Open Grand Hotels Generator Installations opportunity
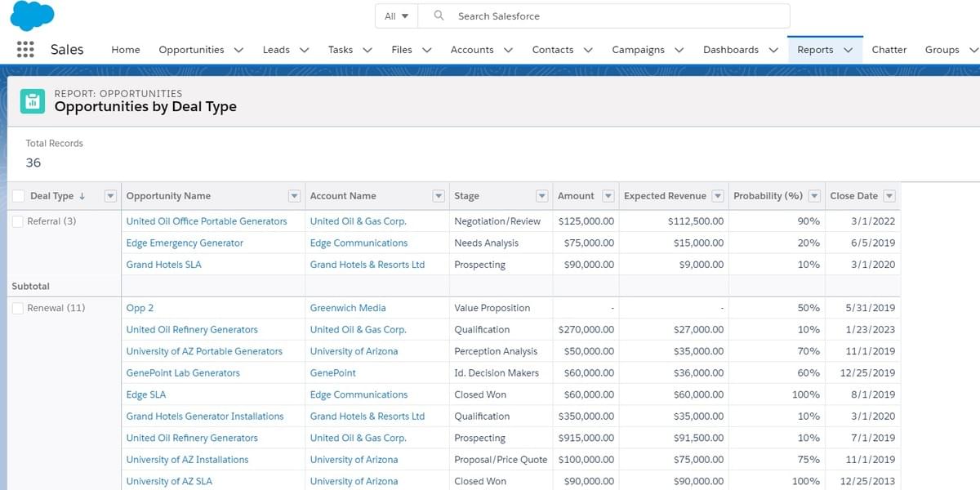The image size is (980, 490). pos(205,416)
